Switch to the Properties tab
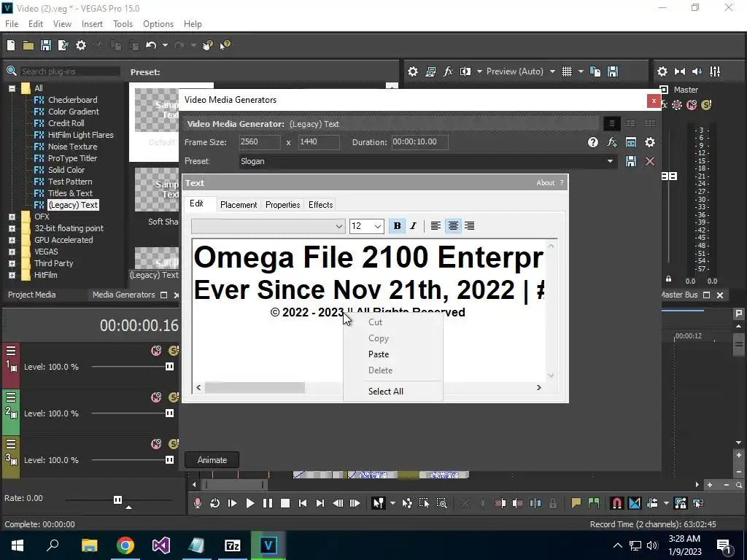The width and height of the screenshot is (747, 560). tap(282, 205)
